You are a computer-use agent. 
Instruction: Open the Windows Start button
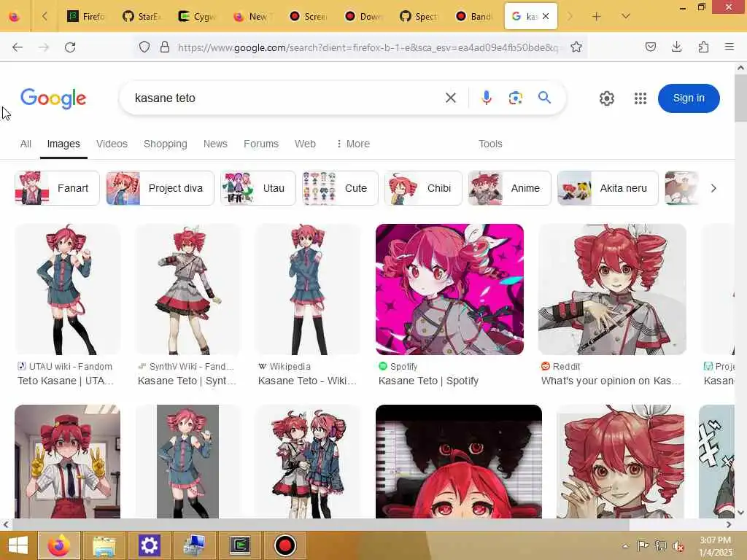click(x=18, y=545)
